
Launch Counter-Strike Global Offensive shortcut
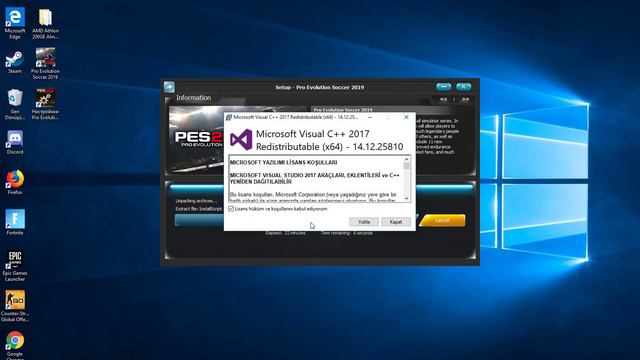[x=15, y=306]
